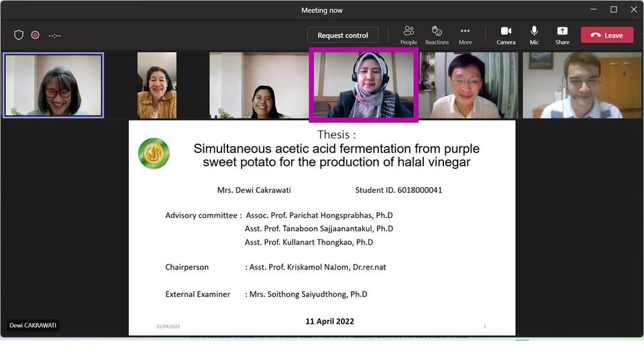Open the People participants panel
The width and height of the screenshot is (644, 362).
pyautogui.click(x=409, y=36)
